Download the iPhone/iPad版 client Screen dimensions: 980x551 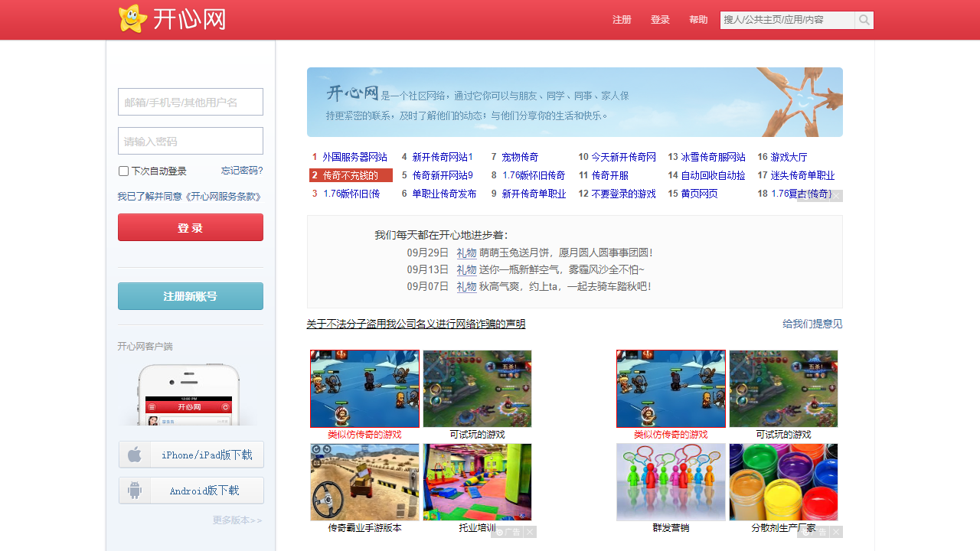191,455
